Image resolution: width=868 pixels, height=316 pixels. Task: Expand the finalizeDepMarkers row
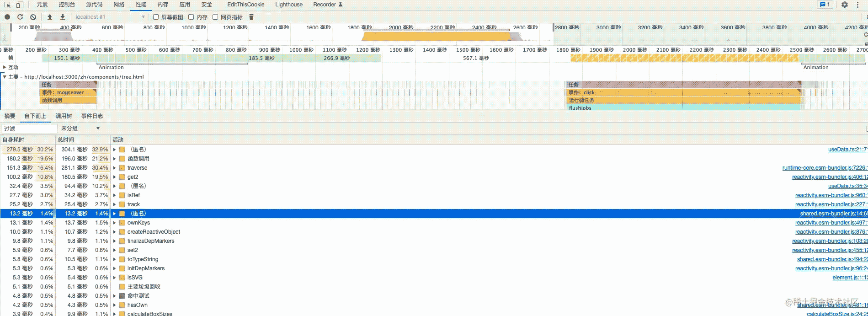point(114,241)
